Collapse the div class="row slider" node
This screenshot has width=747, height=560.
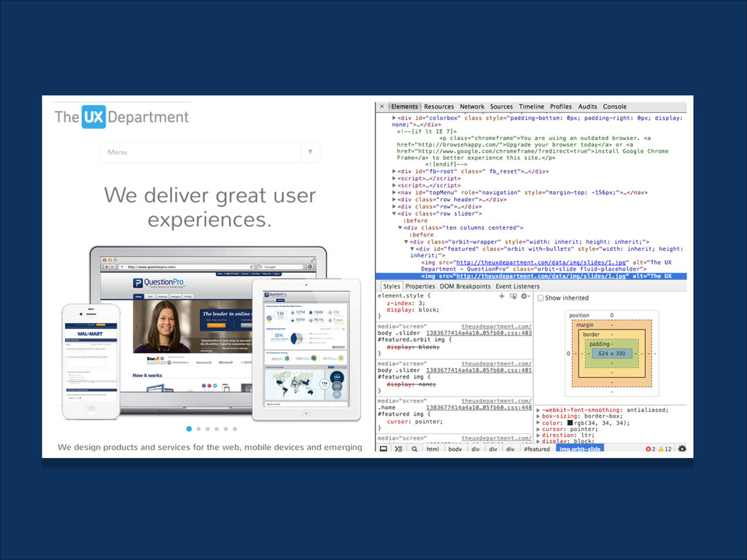(394, 214)
